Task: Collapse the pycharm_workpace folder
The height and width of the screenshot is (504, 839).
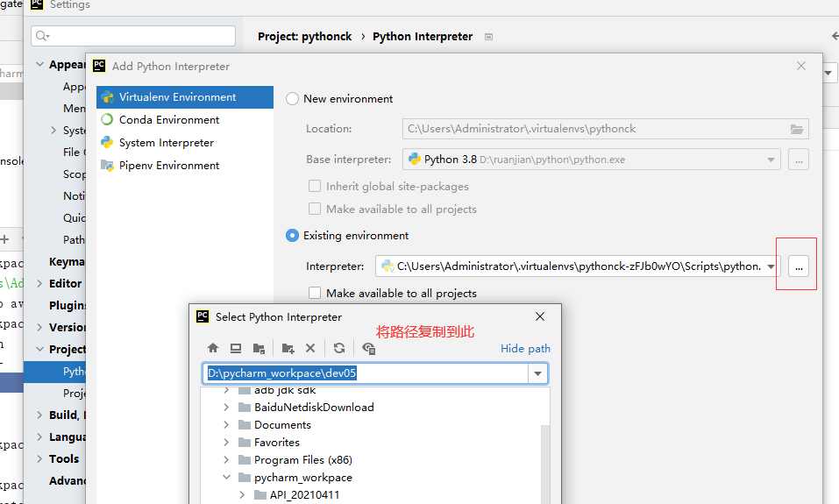Action: click(x=226, y=477)
